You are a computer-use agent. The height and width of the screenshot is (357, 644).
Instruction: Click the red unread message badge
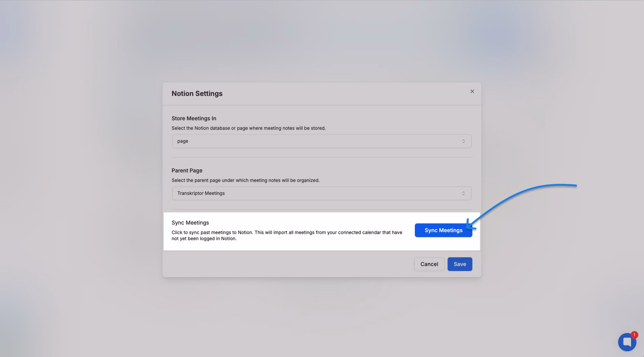click(x=634, y=335)
